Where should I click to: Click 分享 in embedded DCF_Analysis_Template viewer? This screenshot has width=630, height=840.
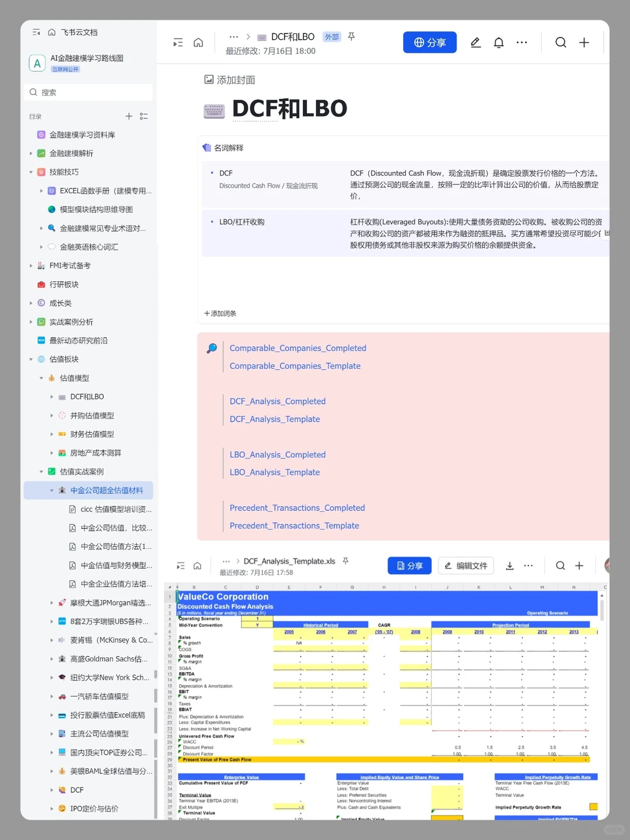coord(409,566)
